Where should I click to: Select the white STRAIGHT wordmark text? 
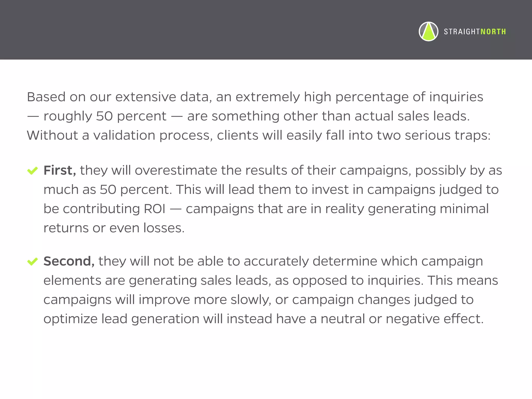(x=462, y=32)
